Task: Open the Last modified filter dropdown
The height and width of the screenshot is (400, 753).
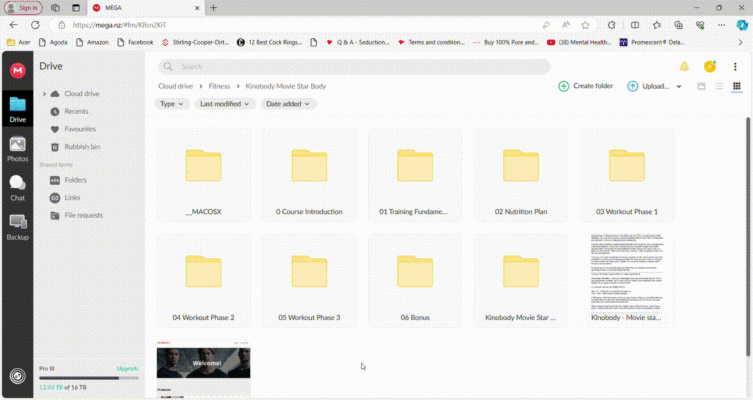Action: click(224, 104)
